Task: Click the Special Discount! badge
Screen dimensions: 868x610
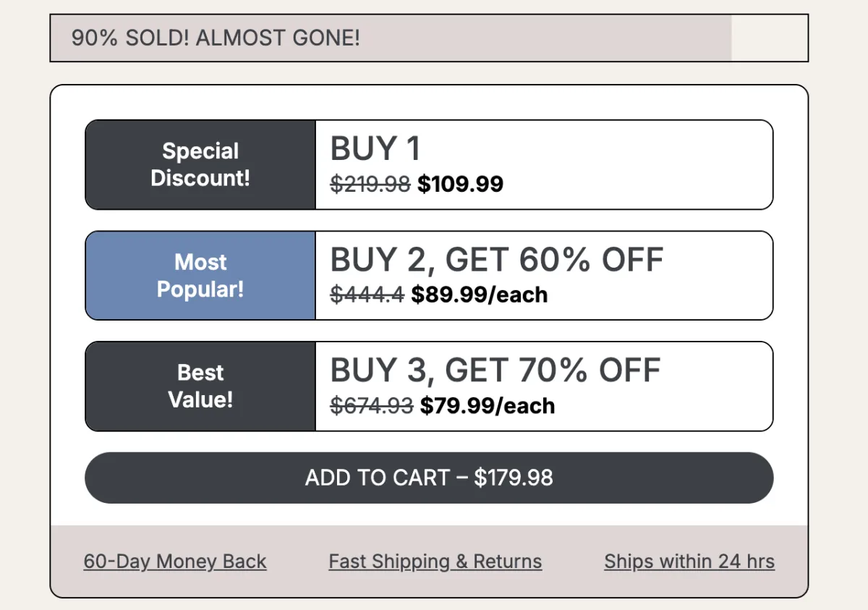Action: 200,164
